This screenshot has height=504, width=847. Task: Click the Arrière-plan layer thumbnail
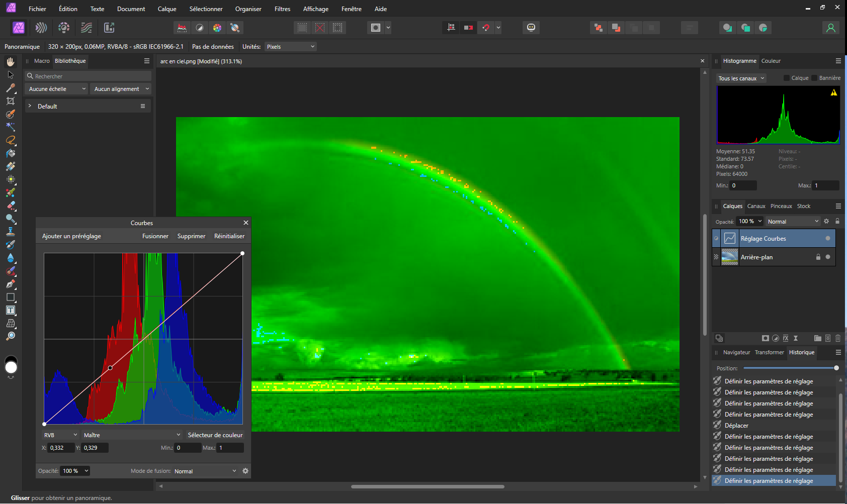pos(730,257)
